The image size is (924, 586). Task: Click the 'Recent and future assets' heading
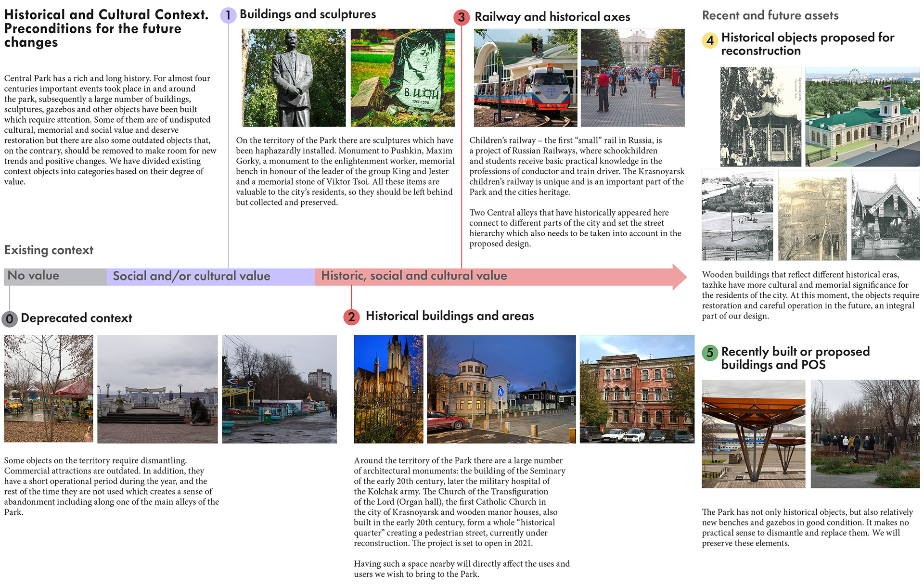tap(770, 16)
